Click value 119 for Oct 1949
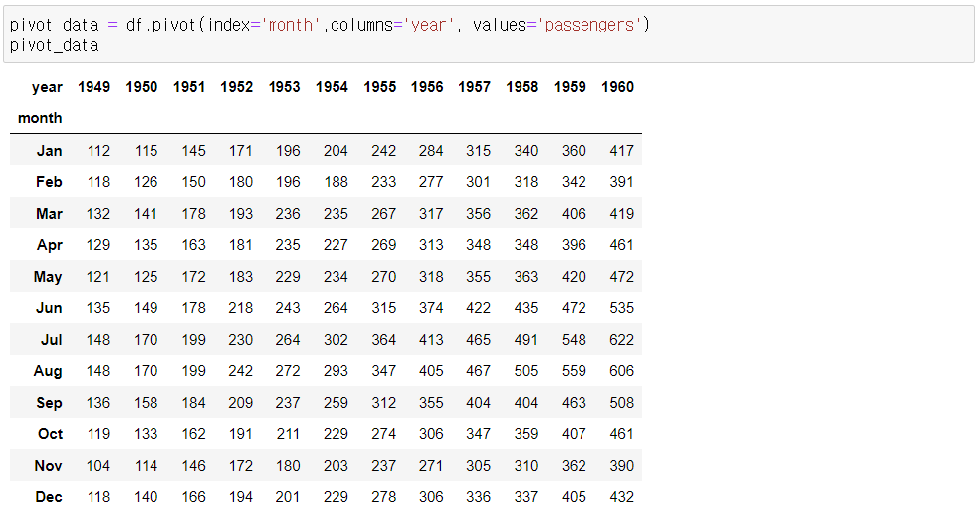Viewport: 980px width, 519px height. pos(98,434)
